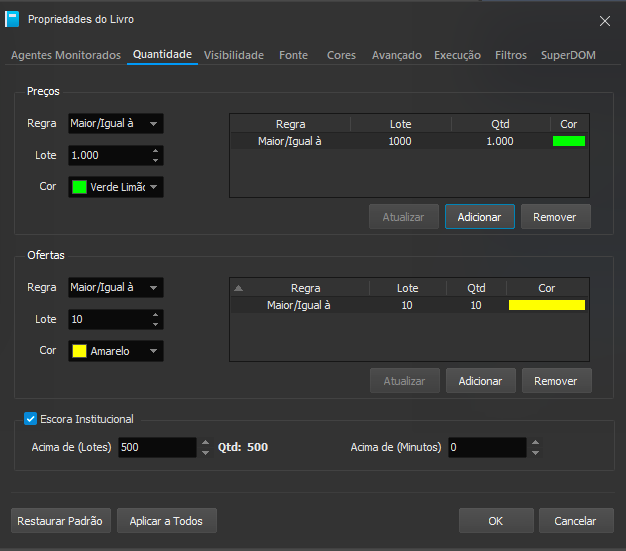Click Atualizar in the Ofertas section
The width and height of the screenshot is (626, 551).
pos(404,381)
